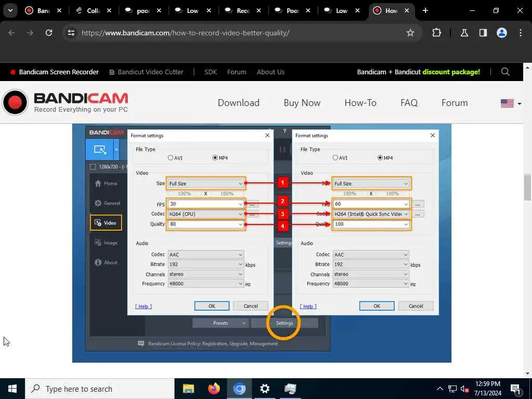The height and width of the screenshot is (399, 532).
Task: Select Video in the Bandicam sidebar
Action: [106, 223]
